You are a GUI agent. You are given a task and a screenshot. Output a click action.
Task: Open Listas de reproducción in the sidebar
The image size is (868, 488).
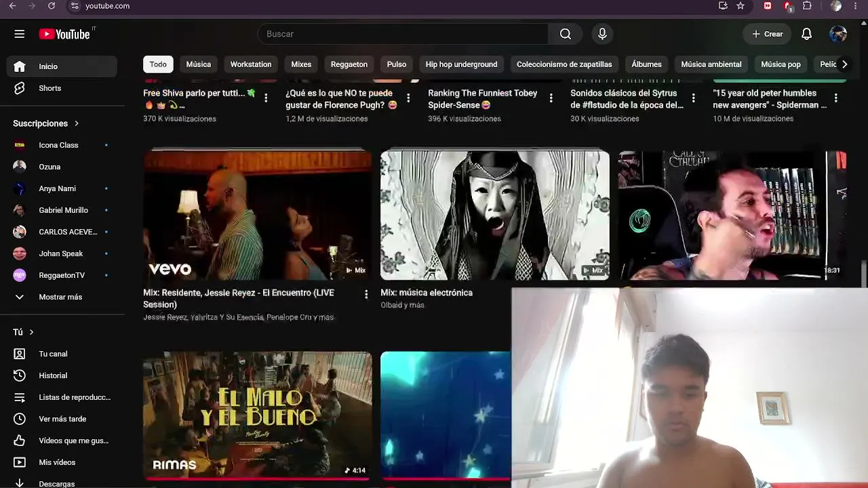click(62, 397)
